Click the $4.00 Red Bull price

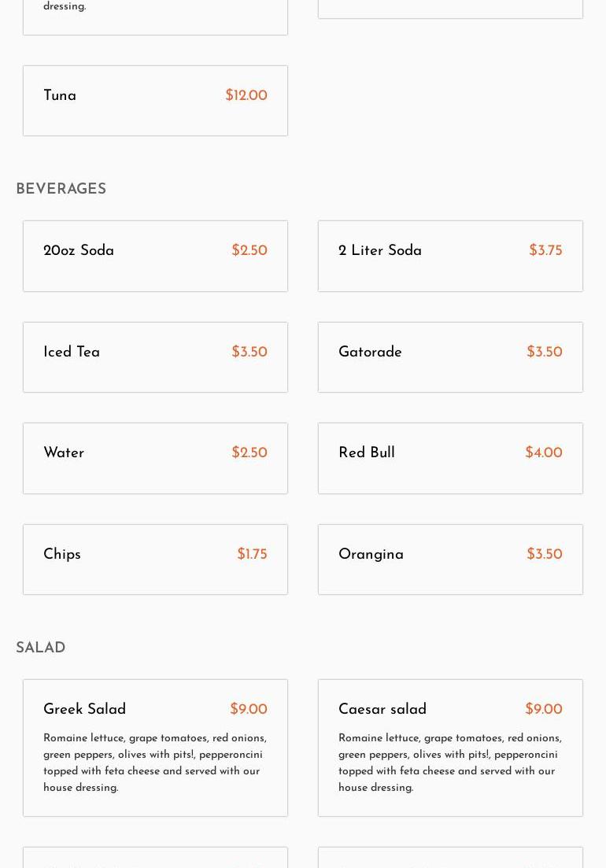point(544,453)
